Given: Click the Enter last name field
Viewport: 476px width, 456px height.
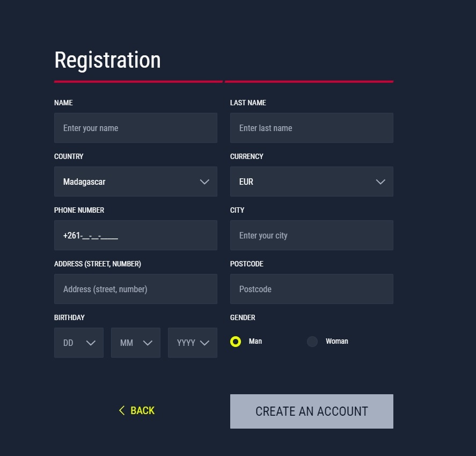Looking at the screenshot, I should 311,128.
